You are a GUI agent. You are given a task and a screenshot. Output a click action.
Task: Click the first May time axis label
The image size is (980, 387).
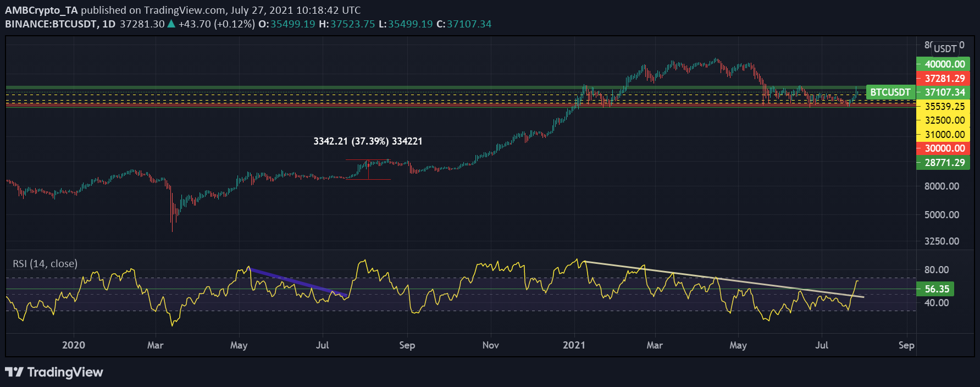[x=239, y=345]
